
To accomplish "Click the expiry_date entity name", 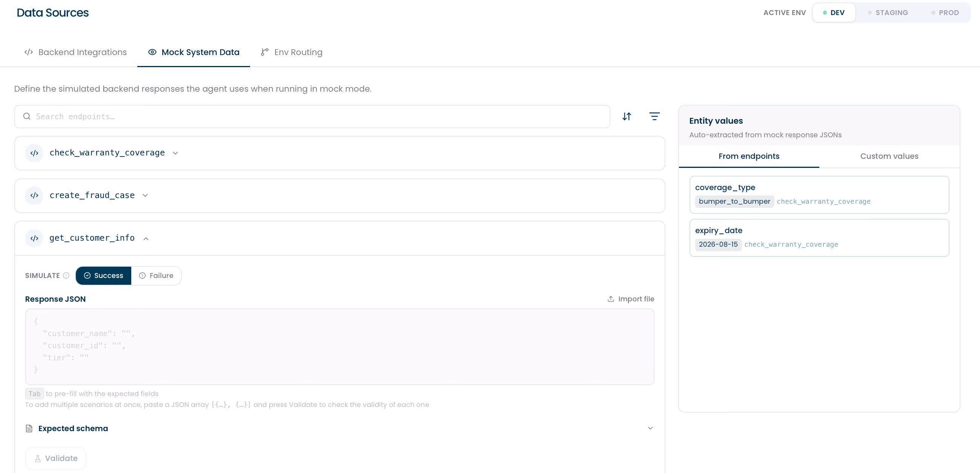I will click(x=718, y=230).
